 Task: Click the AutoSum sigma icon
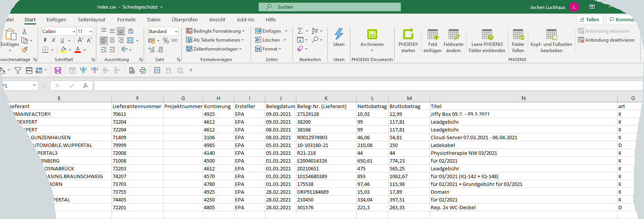tap(300, 31)
